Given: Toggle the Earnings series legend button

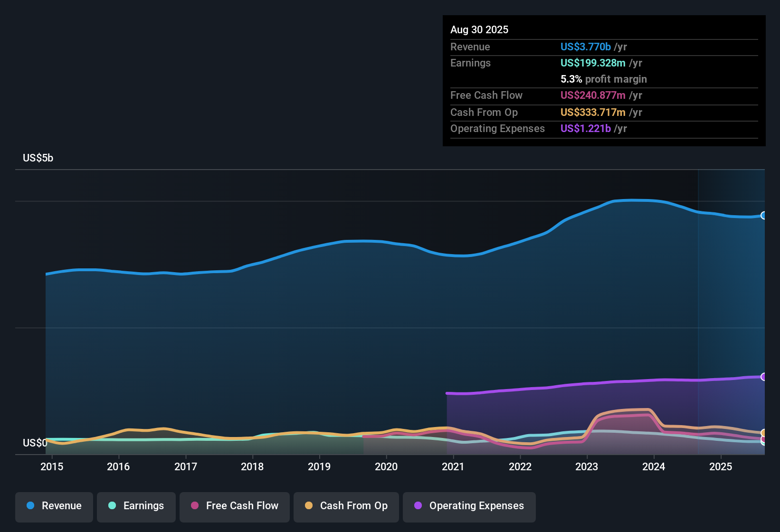Looking at the screenshot, I should (x=136, y=506).
